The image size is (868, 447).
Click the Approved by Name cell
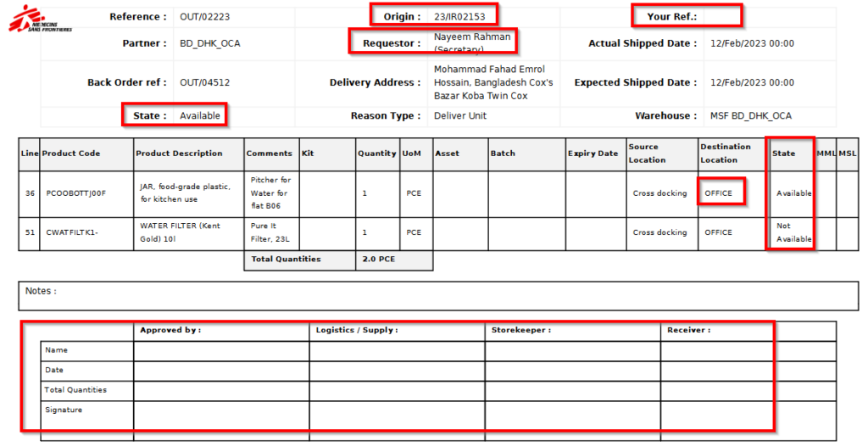tap(221, 351)
